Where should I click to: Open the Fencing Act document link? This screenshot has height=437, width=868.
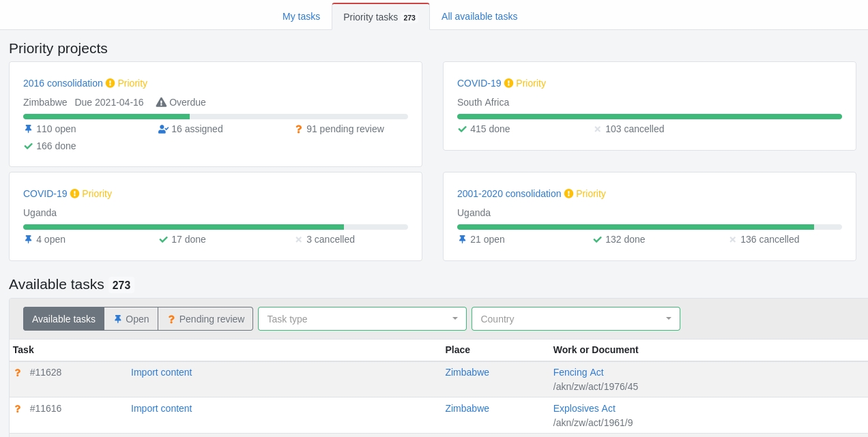578,372
